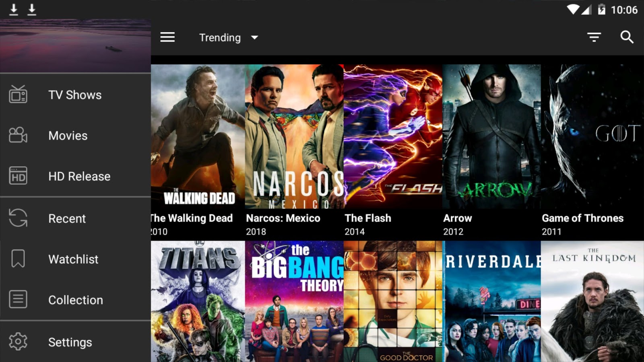This screenshot has height=362, width=644.
Task: Open the Narcos: Mexico poster
Action: tap(294, 136)
